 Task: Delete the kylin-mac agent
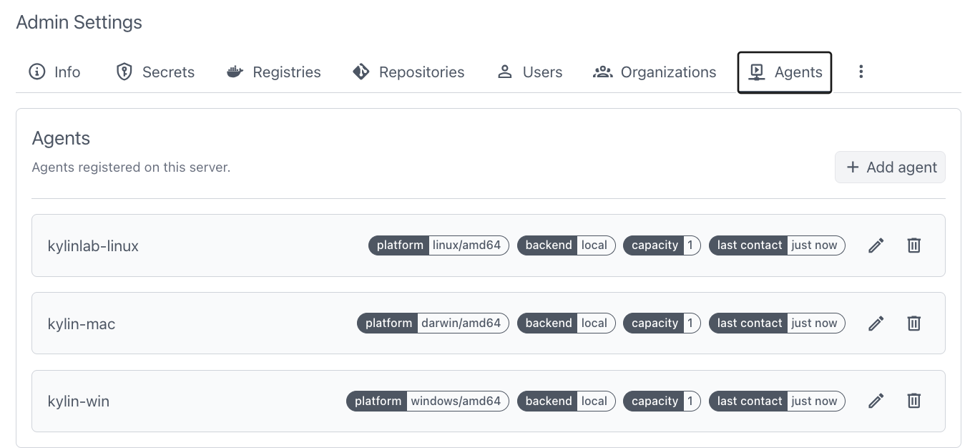click(x=913, y=323)
